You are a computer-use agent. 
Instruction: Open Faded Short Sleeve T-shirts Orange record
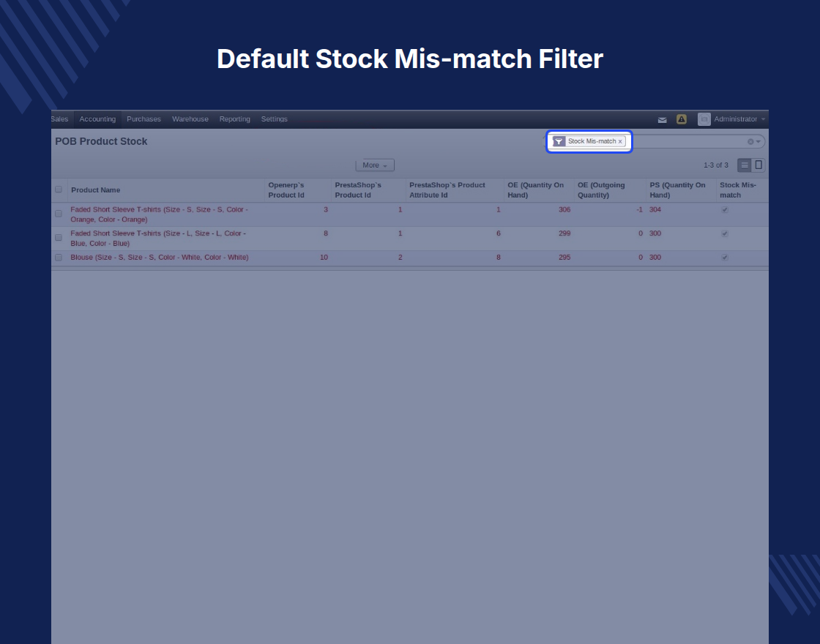159,214
